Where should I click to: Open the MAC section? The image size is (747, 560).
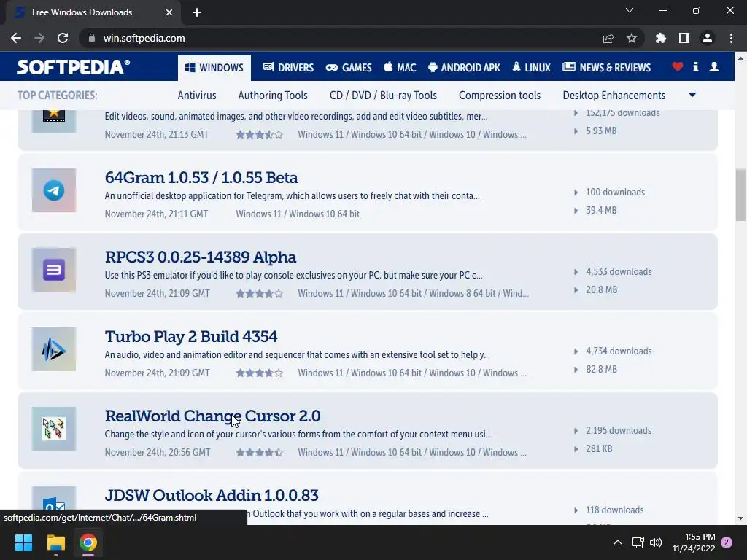[400, 68]
